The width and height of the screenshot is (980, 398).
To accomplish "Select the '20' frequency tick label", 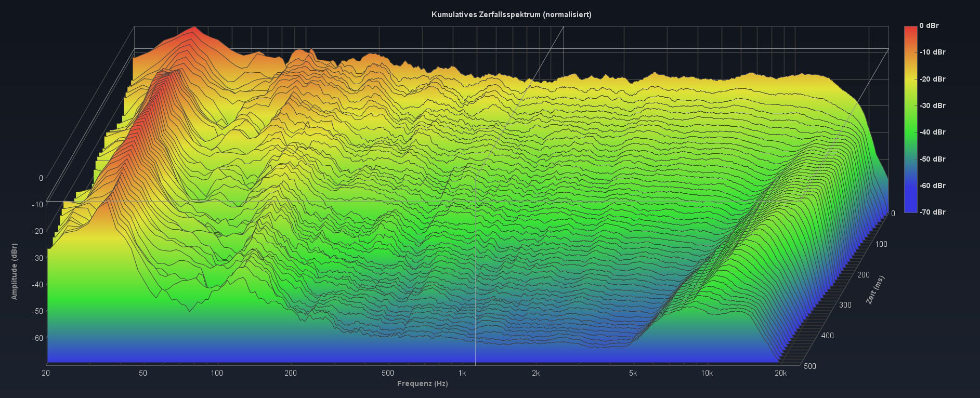I will (x=46, y=373).
